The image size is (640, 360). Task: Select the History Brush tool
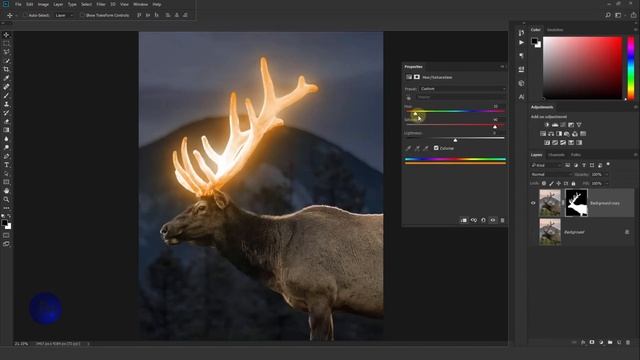click(6, 113)
